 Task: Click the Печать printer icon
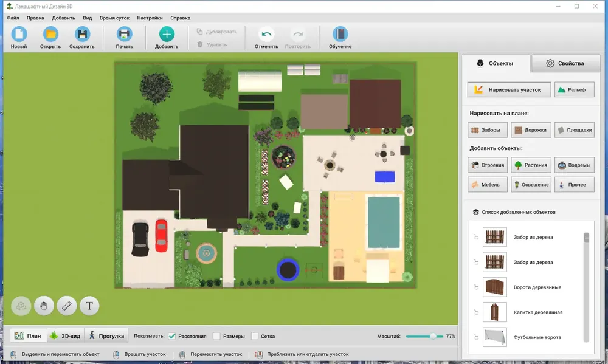click(124, 34)
